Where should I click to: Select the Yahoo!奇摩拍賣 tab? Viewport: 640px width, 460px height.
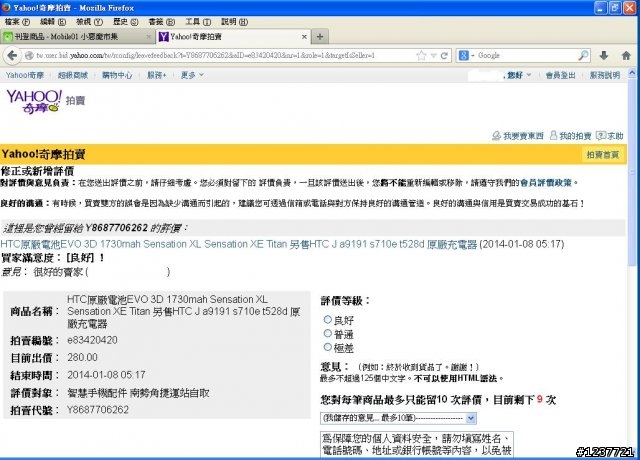[x=233, y=37]
